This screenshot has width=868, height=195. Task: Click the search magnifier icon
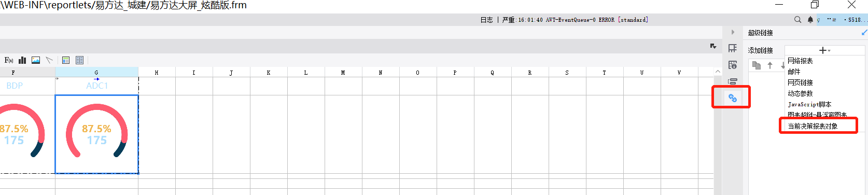(797, 20)
